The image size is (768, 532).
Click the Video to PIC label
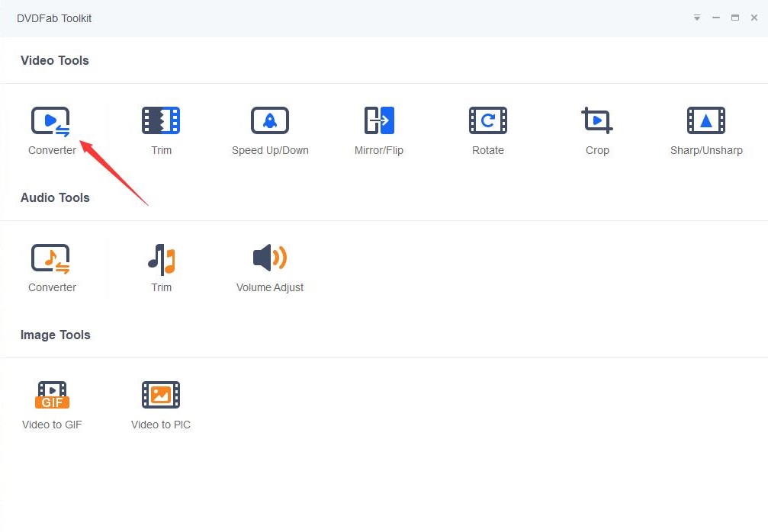[161, 425]
